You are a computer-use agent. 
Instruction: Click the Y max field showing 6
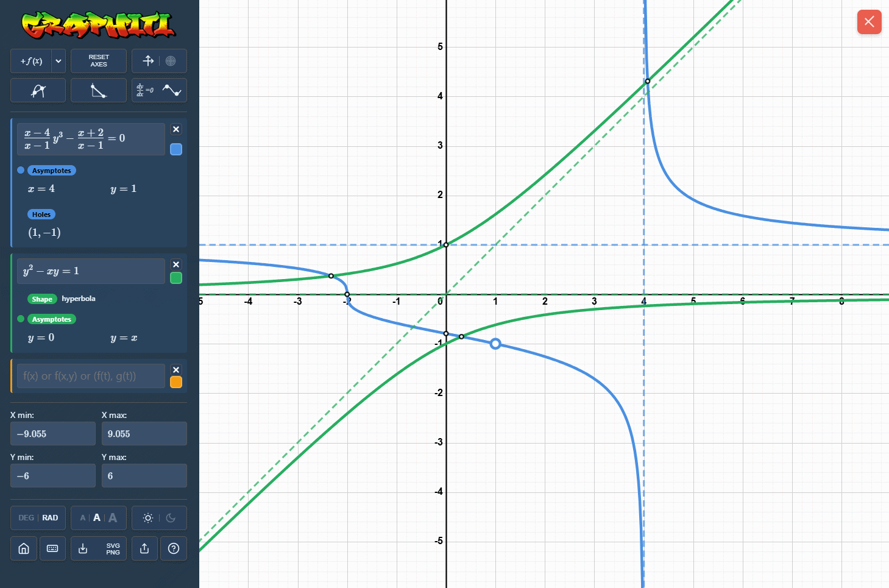tap(144, 476)
